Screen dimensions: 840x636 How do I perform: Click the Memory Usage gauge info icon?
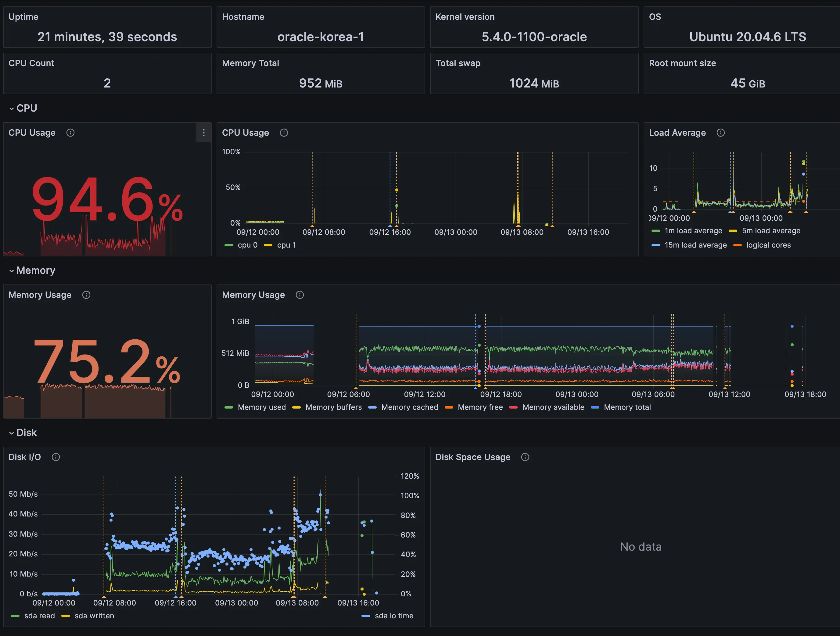[86, 295]
